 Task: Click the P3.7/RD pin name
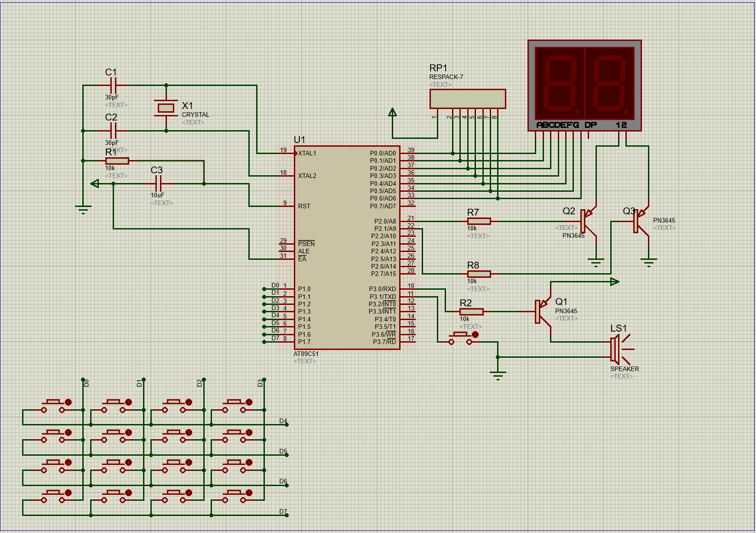coord(384,342)
